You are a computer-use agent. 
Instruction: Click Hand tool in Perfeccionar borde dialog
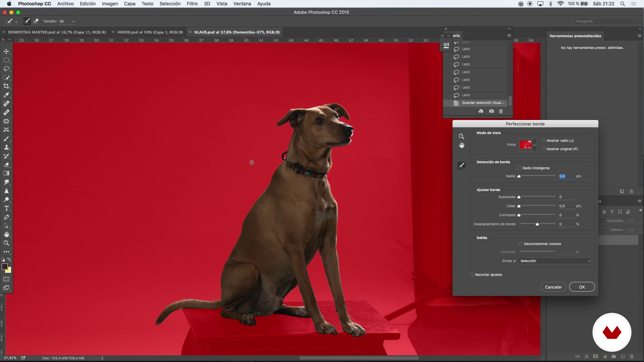pos(462,145)
